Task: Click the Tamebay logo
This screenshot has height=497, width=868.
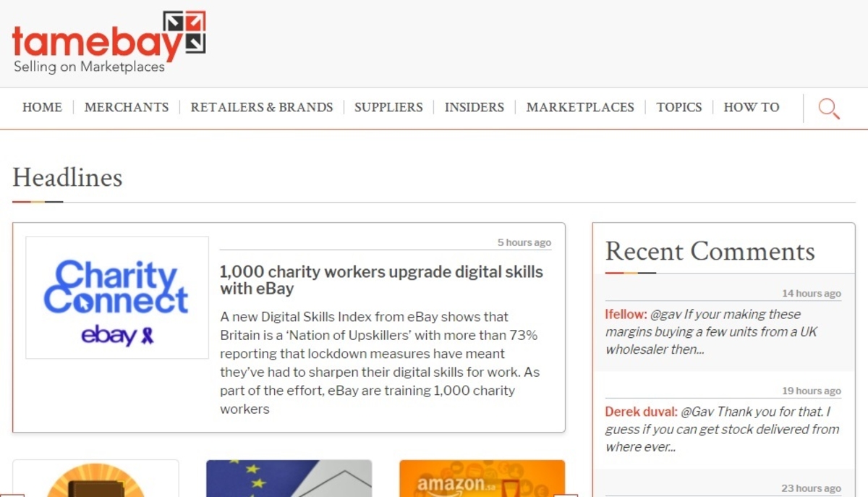Action: 109,42
